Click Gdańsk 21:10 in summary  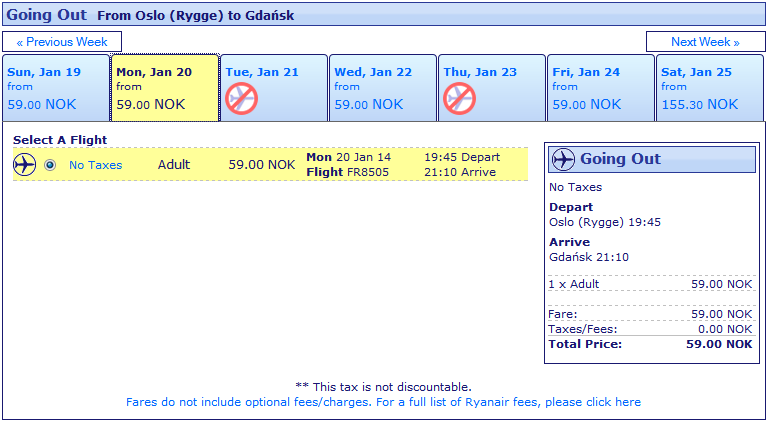[589, 257]
